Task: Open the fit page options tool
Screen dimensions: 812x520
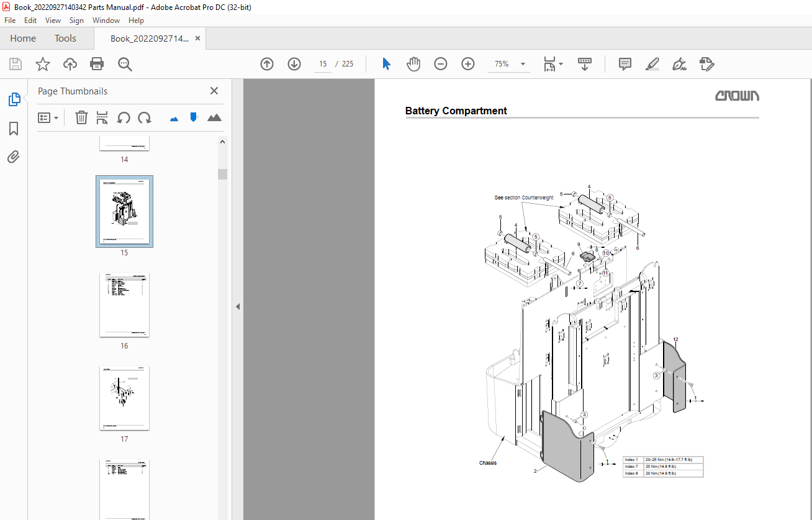Action: tap(549, 64)
